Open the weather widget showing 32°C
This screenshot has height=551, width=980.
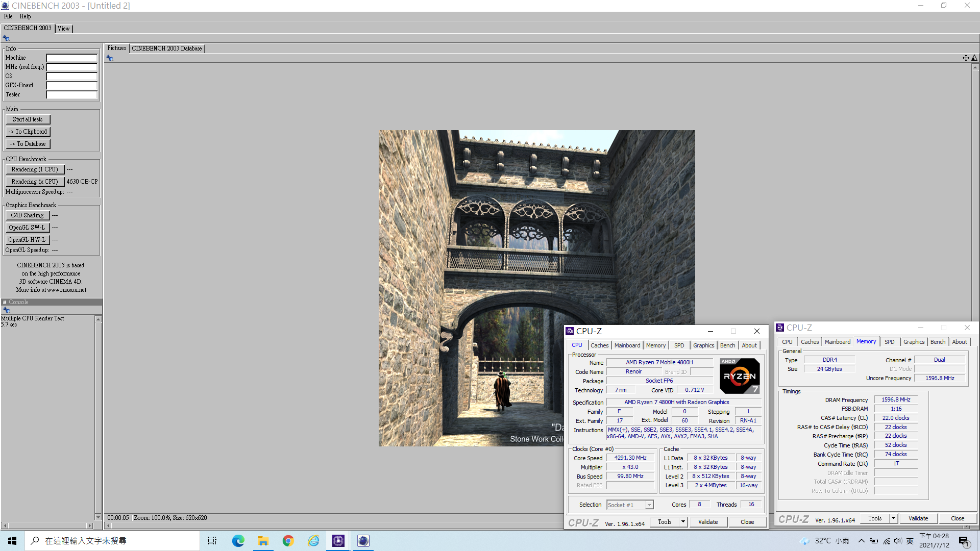click(824, 541)
